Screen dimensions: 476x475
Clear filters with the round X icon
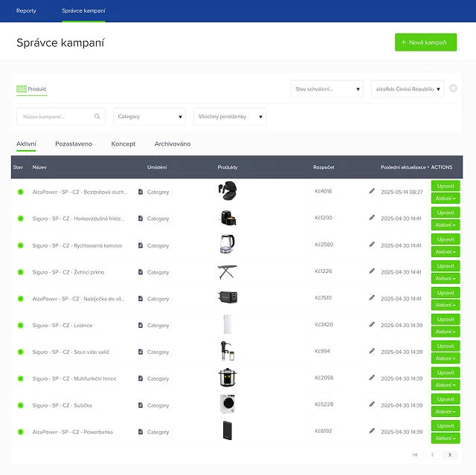453,88
